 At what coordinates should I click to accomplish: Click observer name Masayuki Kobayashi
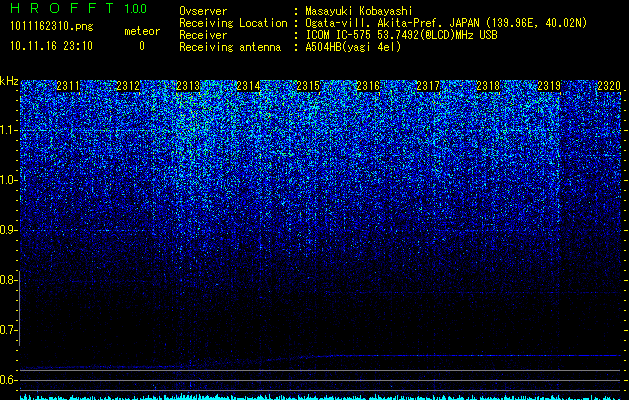(359, 11)
